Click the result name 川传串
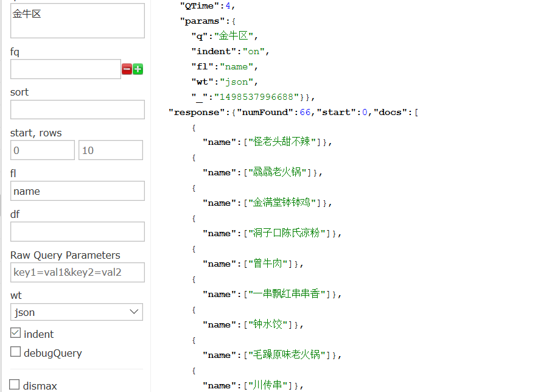This screenshot has width=535, height=392. click(268, 385)
